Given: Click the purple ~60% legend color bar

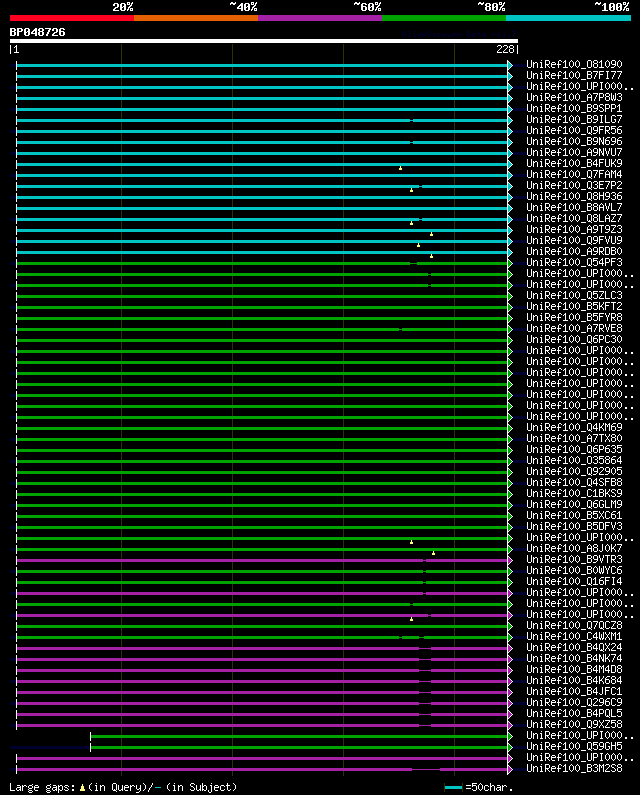Looking at the screenshot, I should 320,18.
